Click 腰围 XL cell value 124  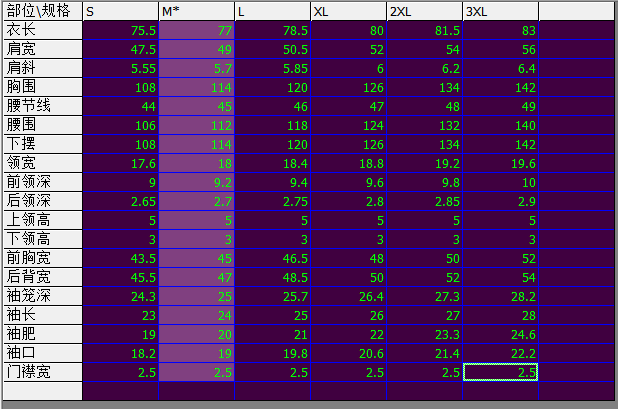tap(349, 125)
